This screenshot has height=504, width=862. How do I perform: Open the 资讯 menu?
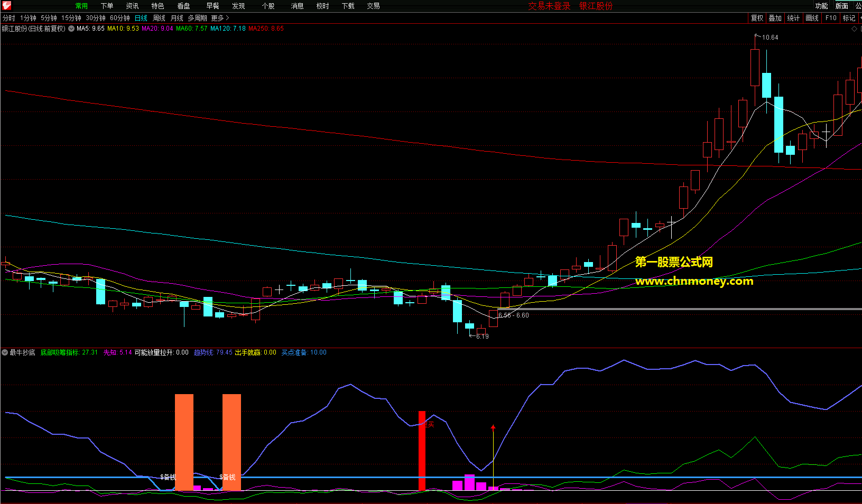[132, 6]
